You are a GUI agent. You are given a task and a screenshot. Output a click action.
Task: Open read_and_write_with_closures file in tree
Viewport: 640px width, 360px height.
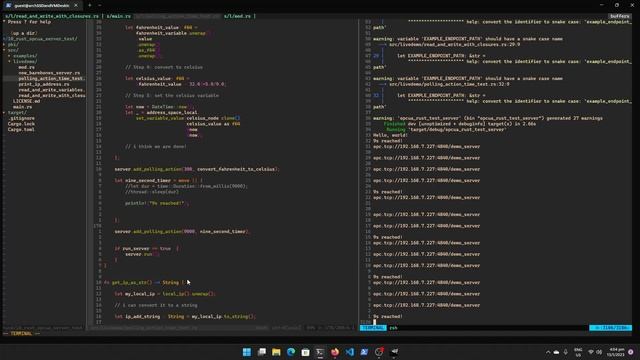(51, 96)
